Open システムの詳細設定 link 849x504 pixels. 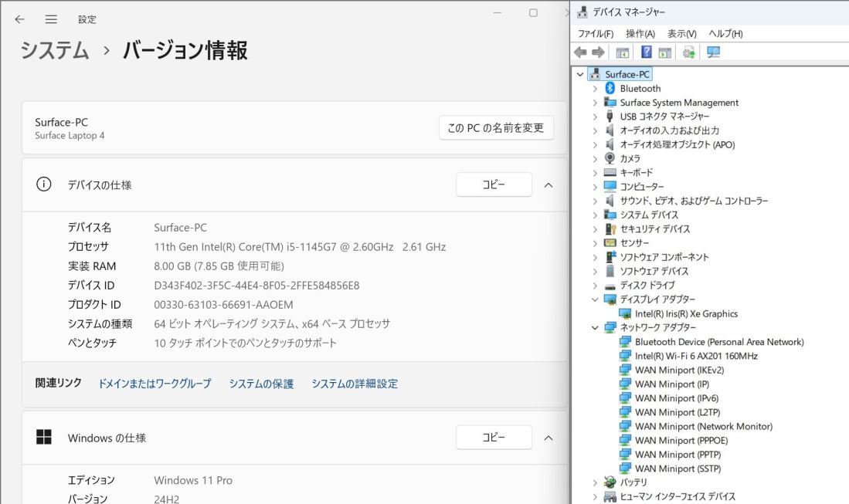[x=355, y=384]
